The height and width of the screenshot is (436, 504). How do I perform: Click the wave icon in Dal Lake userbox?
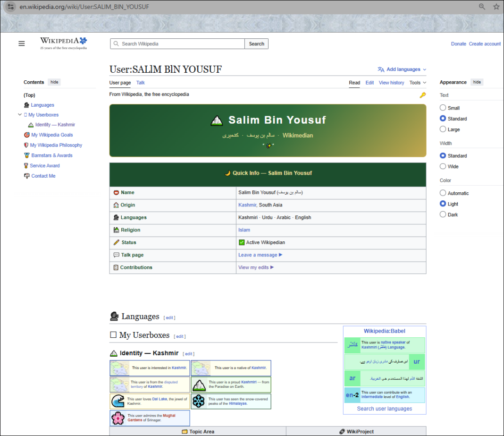[x=118, y=401]
